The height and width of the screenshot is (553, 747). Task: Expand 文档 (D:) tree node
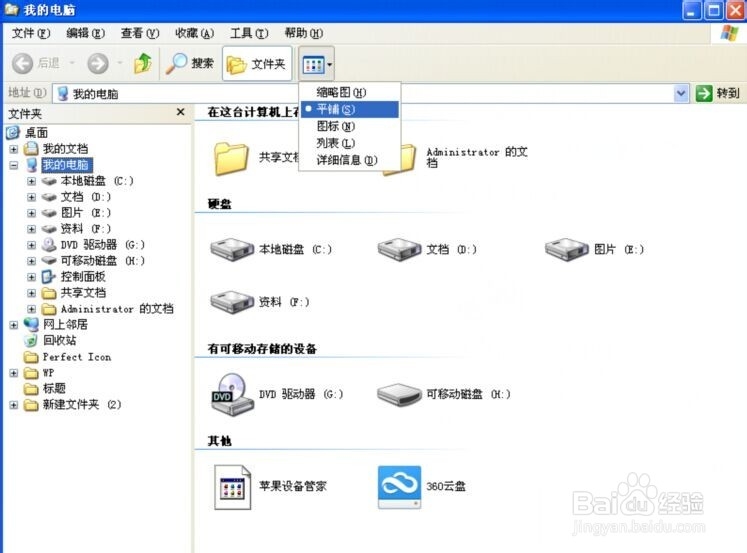click(x=31, y=197)
